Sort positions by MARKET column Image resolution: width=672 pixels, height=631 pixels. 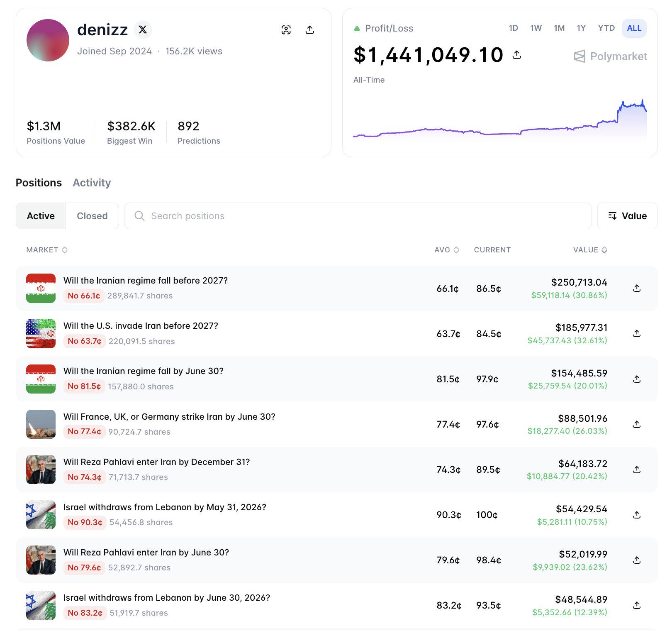pyautogui.click(x=47, y=250)
